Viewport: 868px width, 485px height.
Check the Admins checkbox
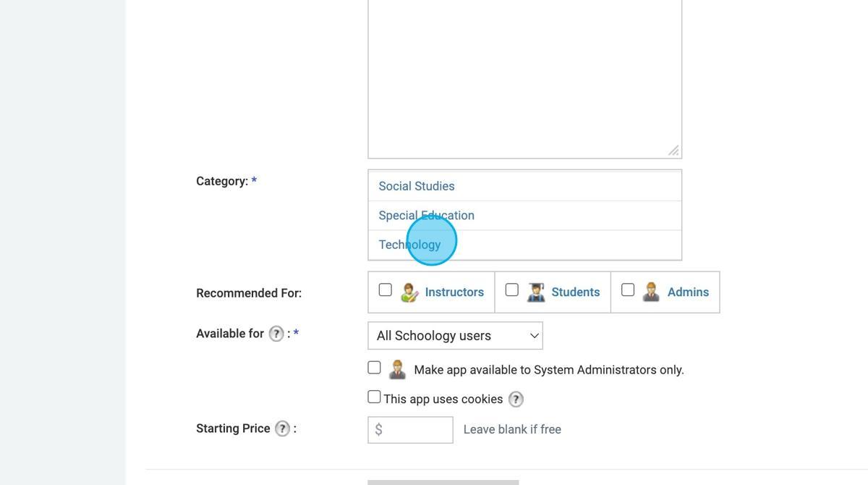627,289
